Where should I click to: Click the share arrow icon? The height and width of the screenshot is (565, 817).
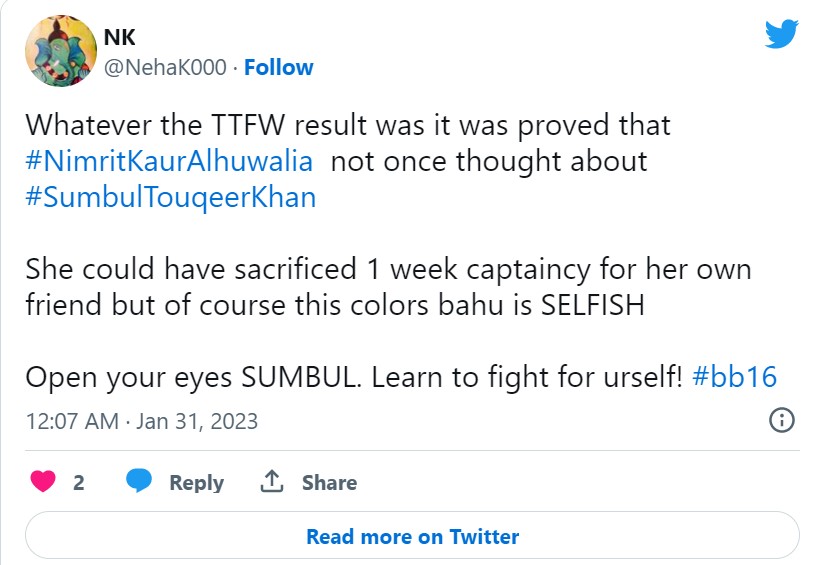[x=271, y=482]
